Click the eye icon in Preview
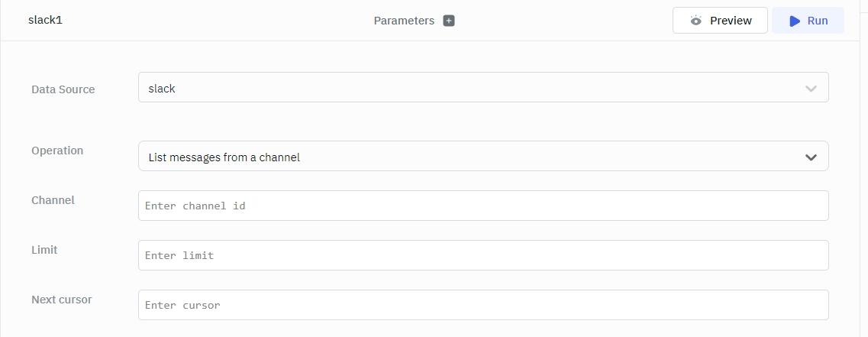Image resolution: width=868 pixels, height=337 pixels. [x=695, y=21]
